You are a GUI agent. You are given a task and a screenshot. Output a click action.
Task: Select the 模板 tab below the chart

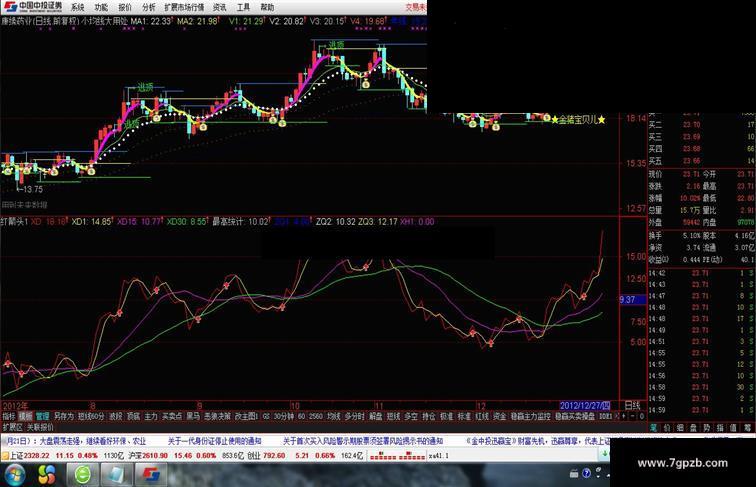click(25, 416)
